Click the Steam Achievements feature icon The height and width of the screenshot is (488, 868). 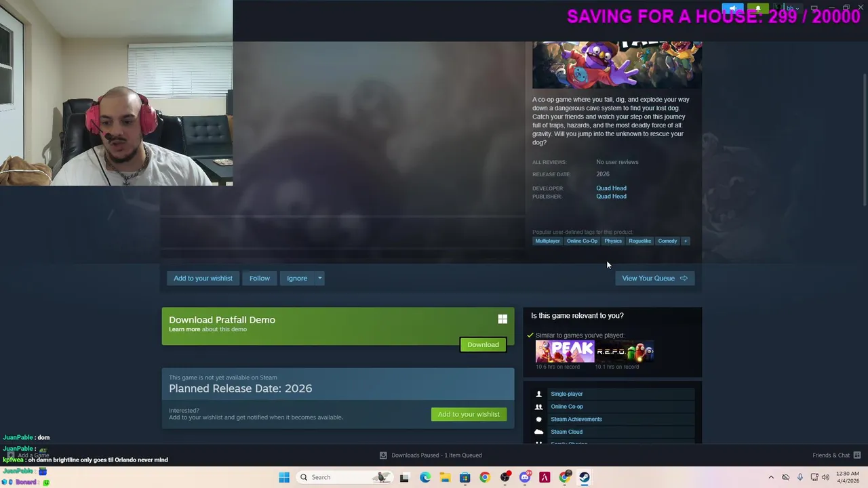539,419
